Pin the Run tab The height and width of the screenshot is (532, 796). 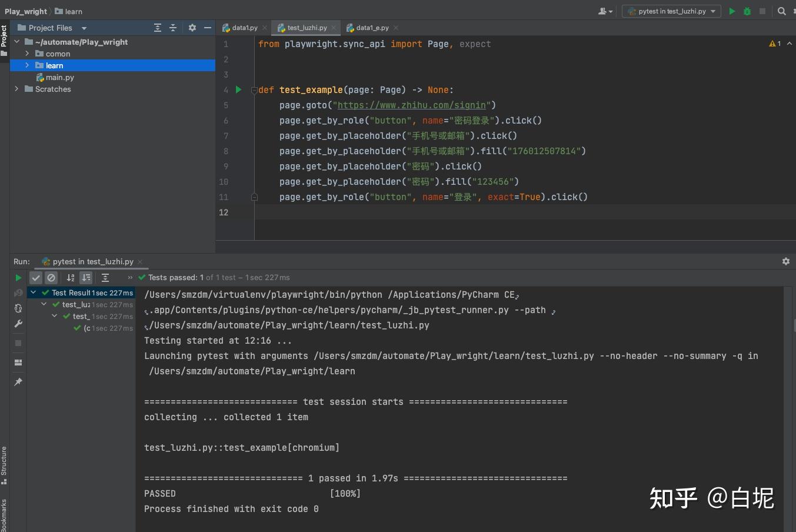click(18, 382)
